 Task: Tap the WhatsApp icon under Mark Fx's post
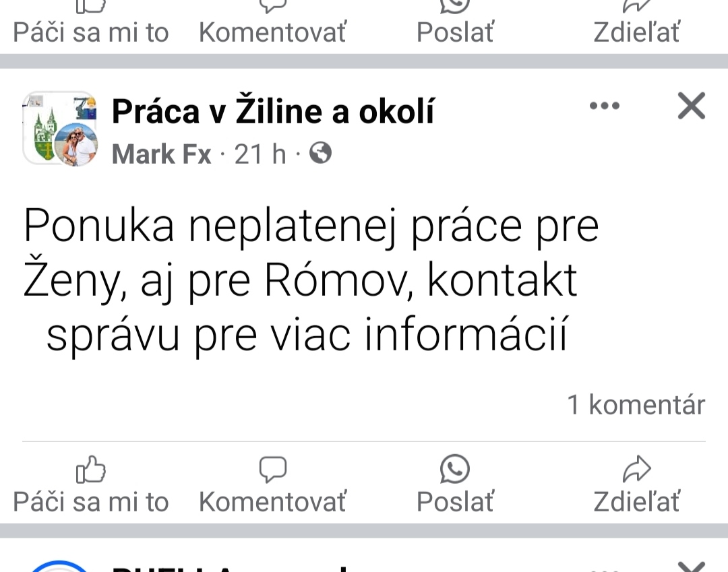pos(455,470)
